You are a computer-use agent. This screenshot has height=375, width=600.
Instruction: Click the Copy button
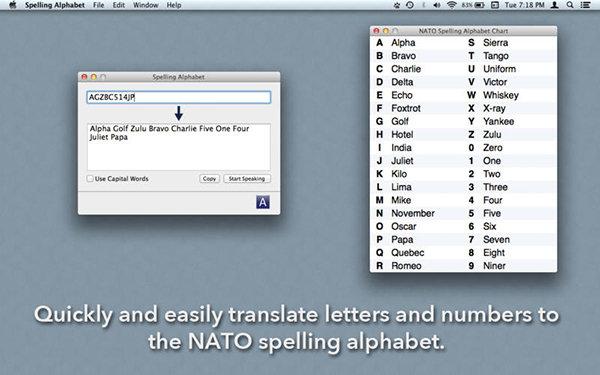209,179
